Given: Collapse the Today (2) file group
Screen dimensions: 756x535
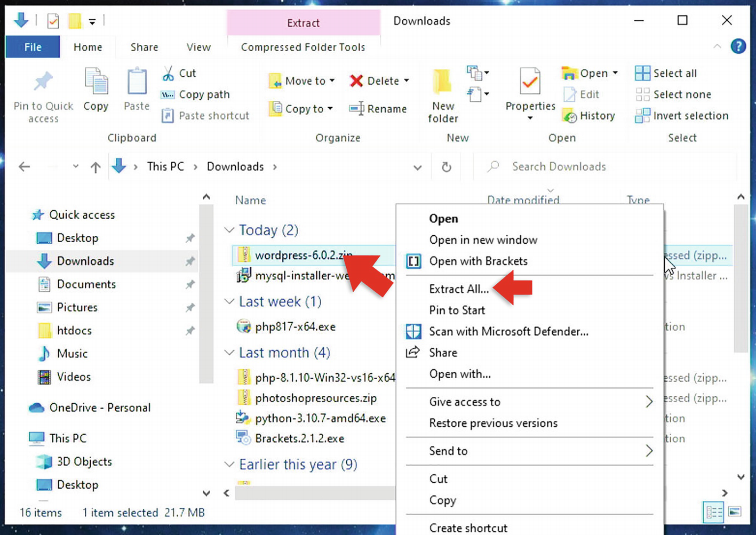Looking at the screenshot, I should click(229, 230).
